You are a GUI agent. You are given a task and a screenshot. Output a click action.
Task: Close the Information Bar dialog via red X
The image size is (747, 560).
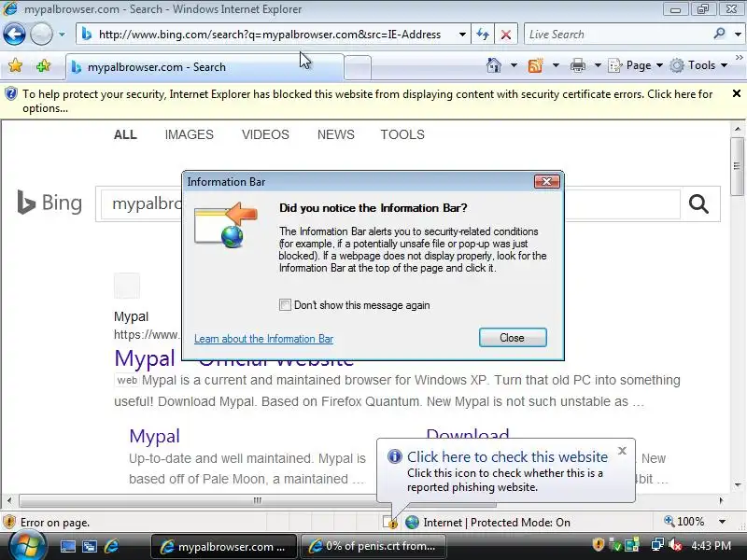(547, 181)
